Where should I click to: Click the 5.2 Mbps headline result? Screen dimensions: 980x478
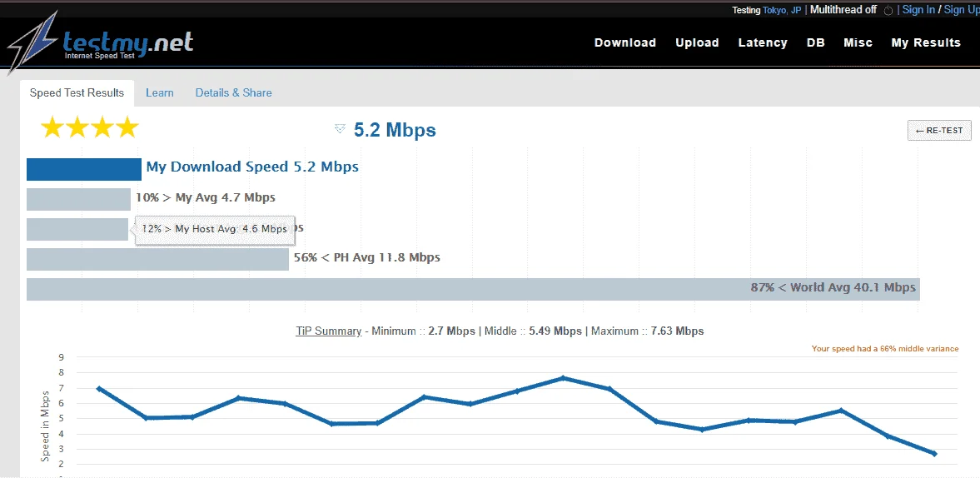coord(395,130)
